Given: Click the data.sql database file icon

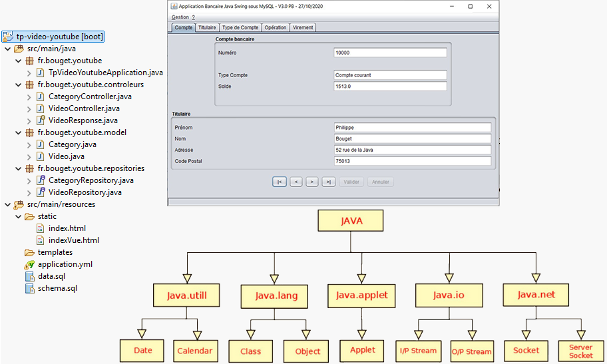Looking at the screenshot, I should point(29,276).
